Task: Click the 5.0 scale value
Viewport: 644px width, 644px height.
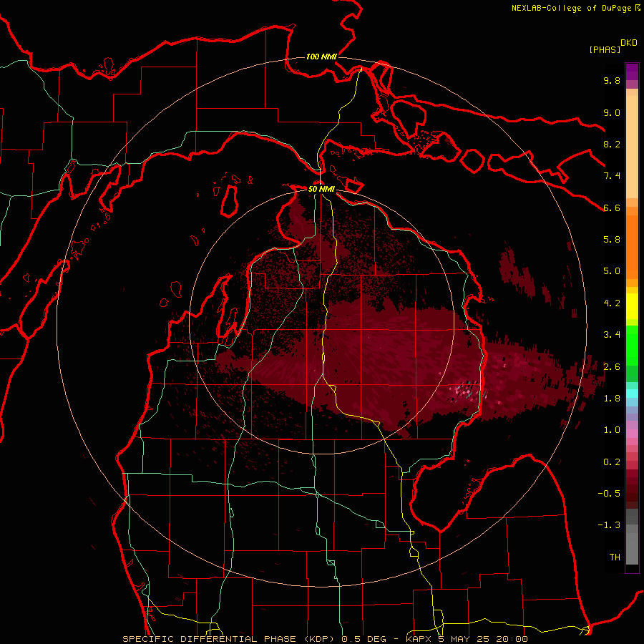Action: click(x=612, y=271)
